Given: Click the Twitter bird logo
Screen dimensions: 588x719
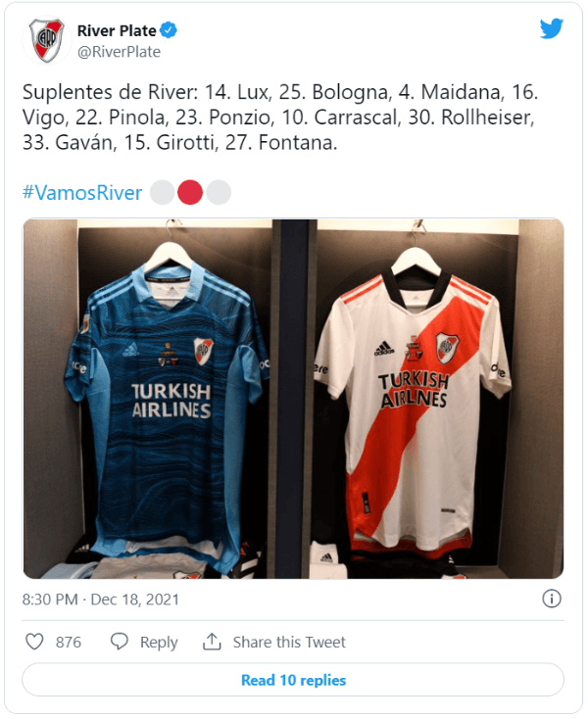Looking at the screenshot, I should point(552,28).
